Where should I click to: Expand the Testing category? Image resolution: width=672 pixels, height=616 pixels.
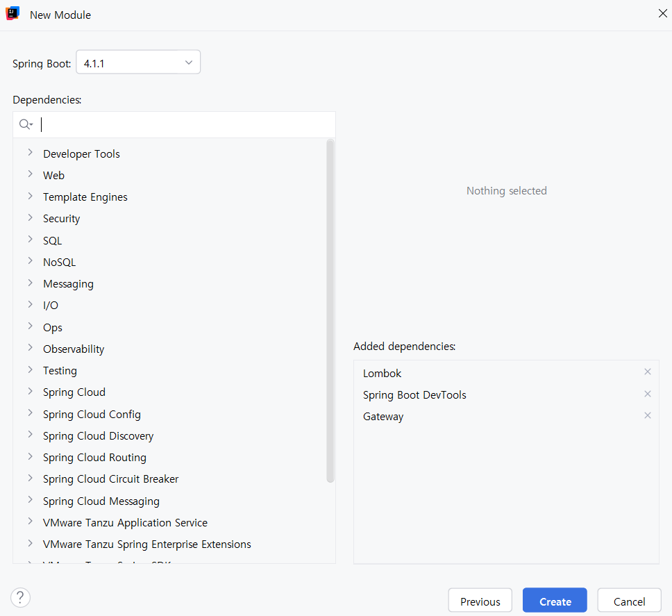(x=30, y=369)
